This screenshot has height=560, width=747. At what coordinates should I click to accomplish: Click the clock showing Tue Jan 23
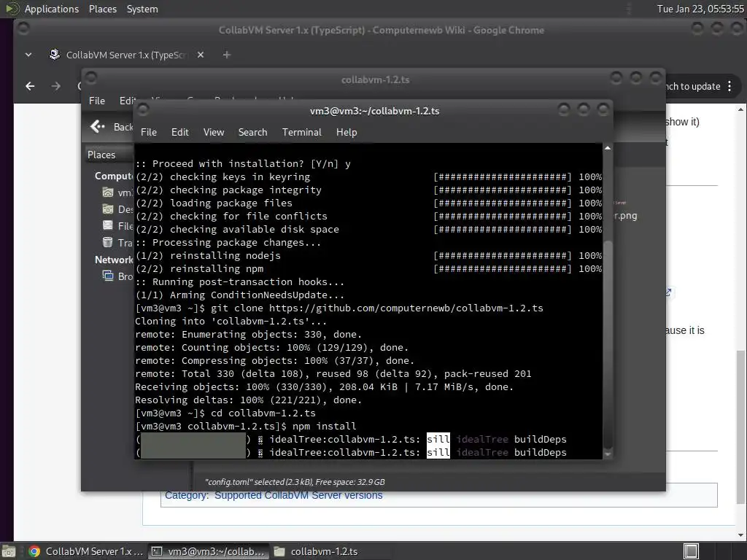pyautogui.click(x=700, y=9)
